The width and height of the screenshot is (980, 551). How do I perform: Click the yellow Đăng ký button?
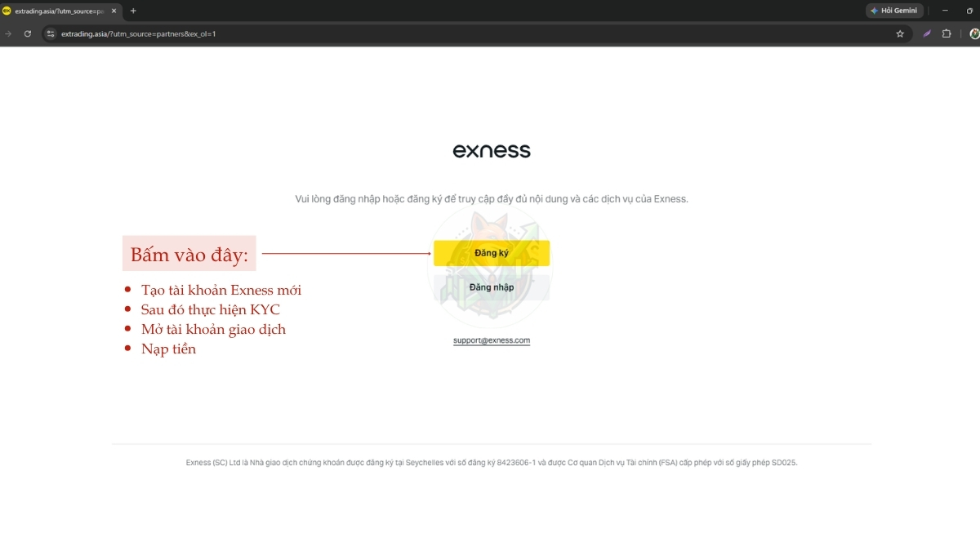click(492, 253)
